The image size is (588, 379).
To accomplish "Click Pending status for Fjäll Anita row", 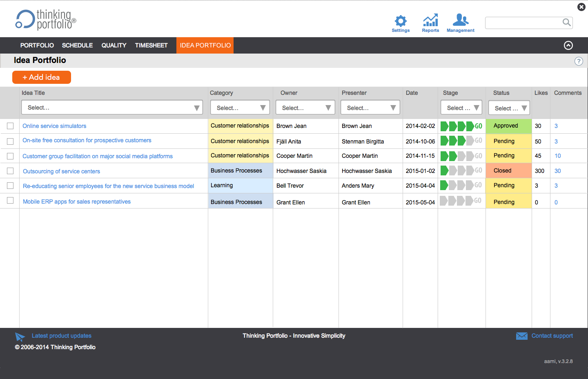I will click(x=509, y=141).
